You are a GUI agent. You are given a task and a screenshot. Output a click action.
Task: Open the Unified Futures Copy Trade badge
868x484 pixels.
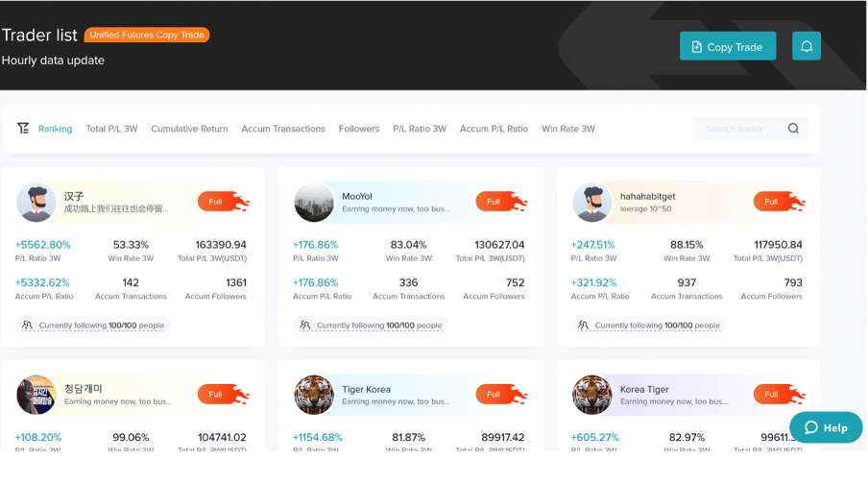pos(147,35)
